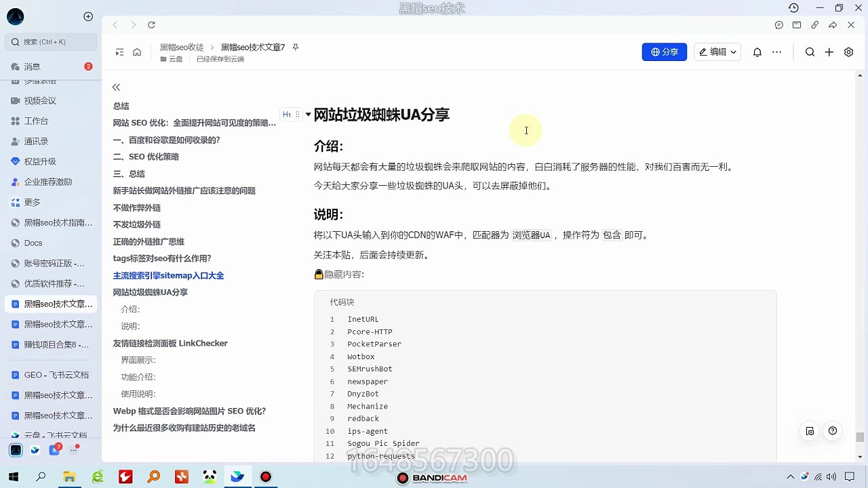Toggle the sidebar list icon beside home
The height and width of the screenshot is (488, 868).
(119, 52)
